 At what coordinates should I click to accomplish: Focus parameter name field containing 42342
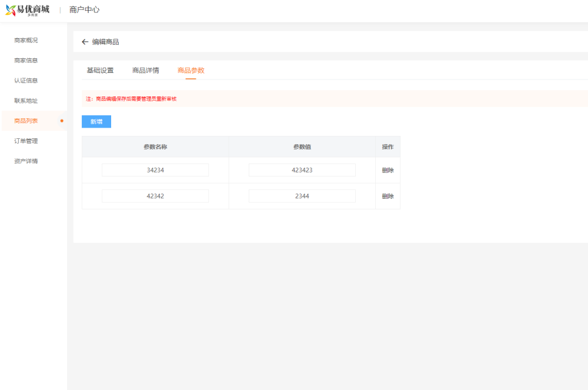click(x=155, y=196)
